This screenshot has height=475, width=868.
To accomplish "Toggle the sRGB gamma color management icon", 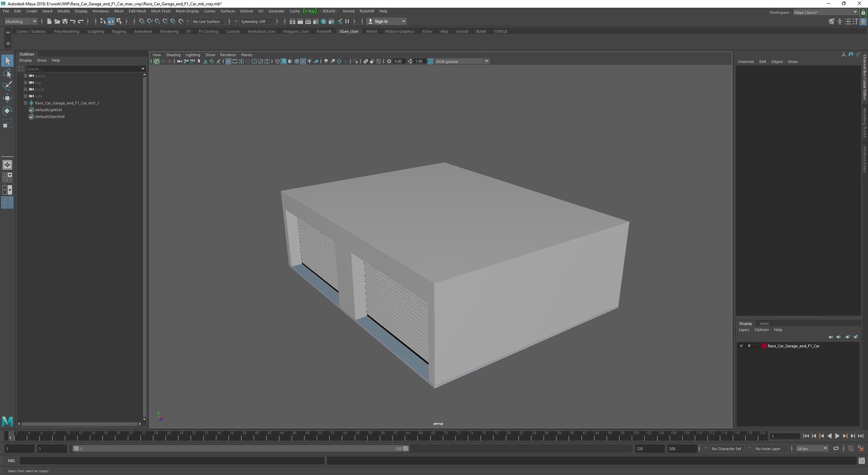I will pyautogui.click(x=430, y=62).
